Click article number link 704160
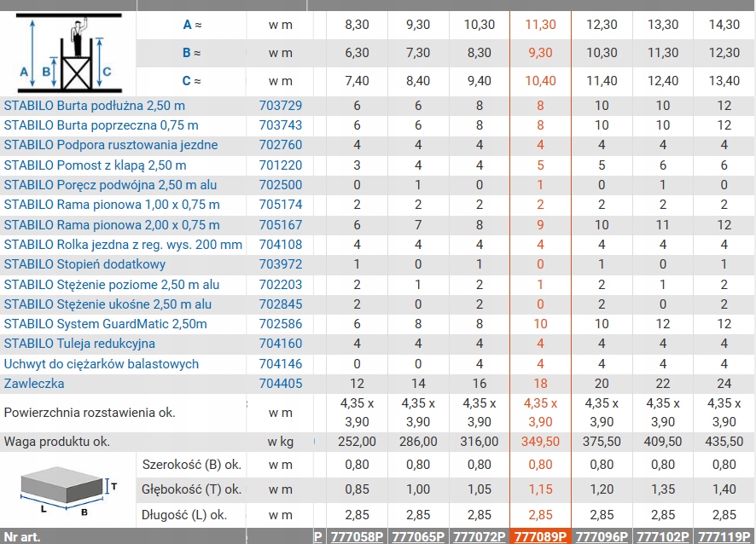756x544 pixels. tap(281, 344)
